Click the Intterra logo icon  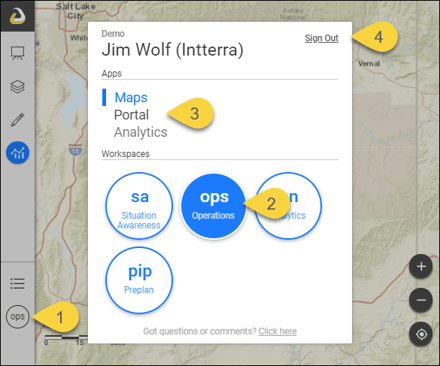pos(17,16)
